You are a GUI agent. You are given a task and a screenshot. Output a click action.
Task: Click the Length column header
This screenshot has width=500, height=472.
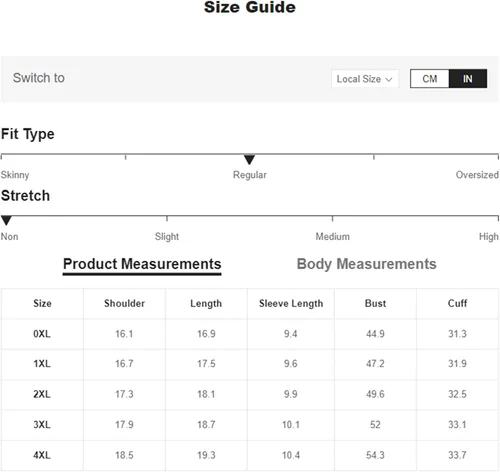[x=206, y=304]
